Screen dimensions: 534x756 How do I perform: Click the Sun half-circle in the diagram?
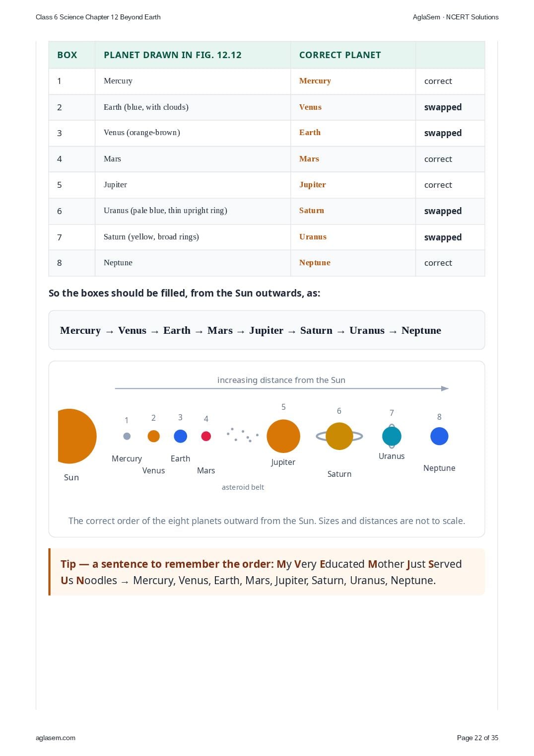click(x=77, y=436)
